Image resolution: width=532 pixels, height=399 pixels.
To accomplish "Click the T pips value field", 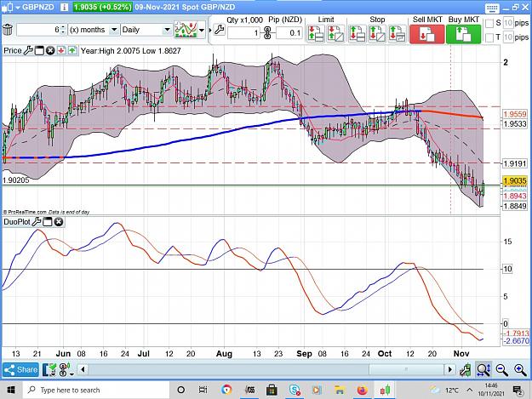I will click(x=508, y=37).
